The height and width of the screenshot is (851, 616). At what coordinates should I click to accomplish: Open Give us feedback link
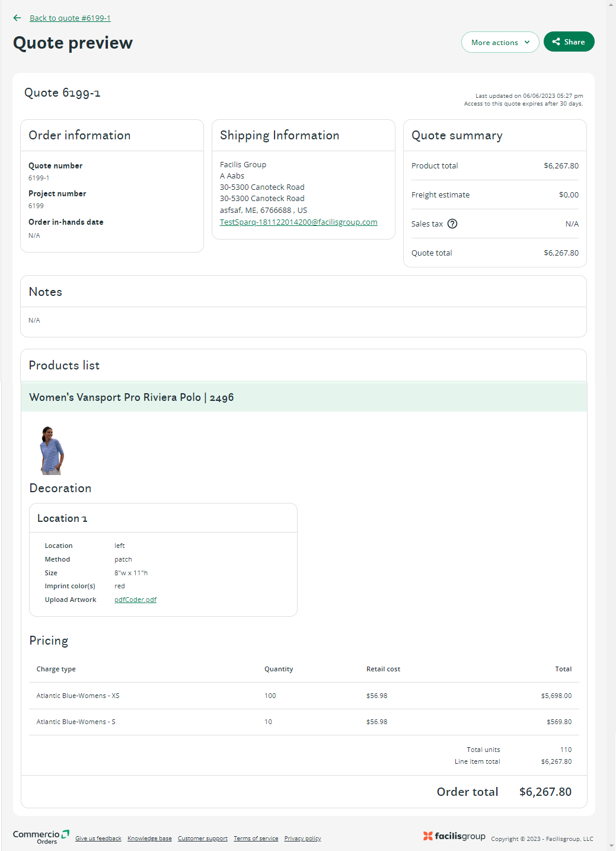(x=98, y=839)
